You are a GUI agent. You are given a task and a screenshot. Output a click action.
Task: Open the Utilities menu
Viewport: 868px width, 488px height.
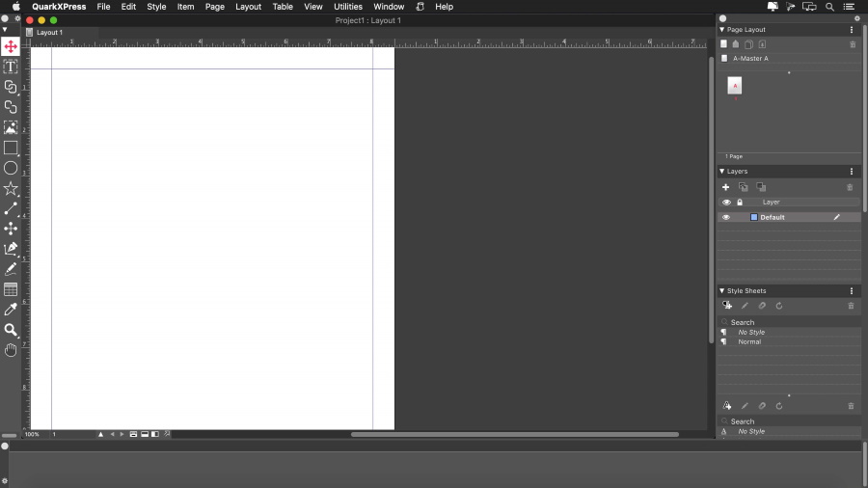point(348,7)
